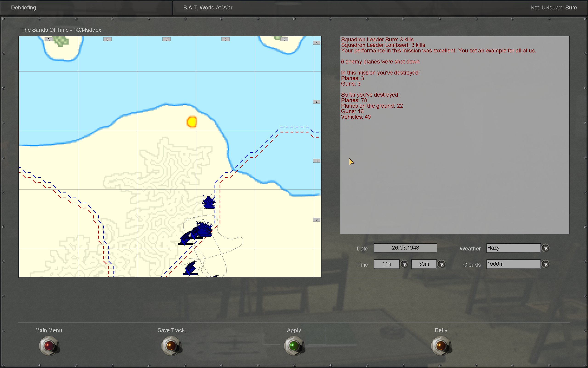Click 'Squadron Leader Lombaert: 3 kills' line

point(383,45)
